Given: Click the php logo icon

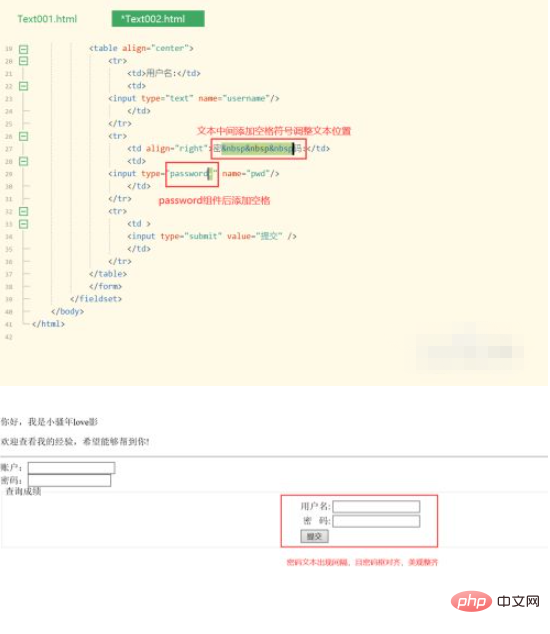Looking at the screenshot, I should [471, 602].
